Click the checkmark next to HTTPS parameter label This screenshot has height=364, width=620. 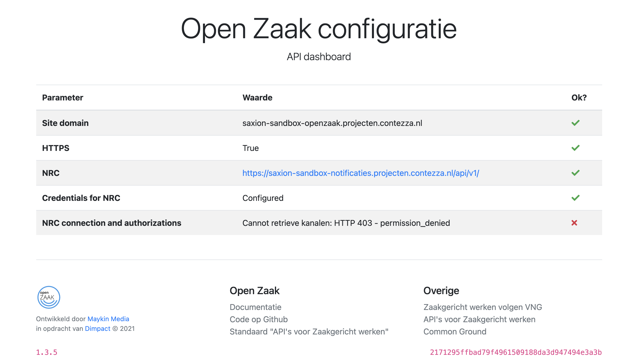coord(576,148)
